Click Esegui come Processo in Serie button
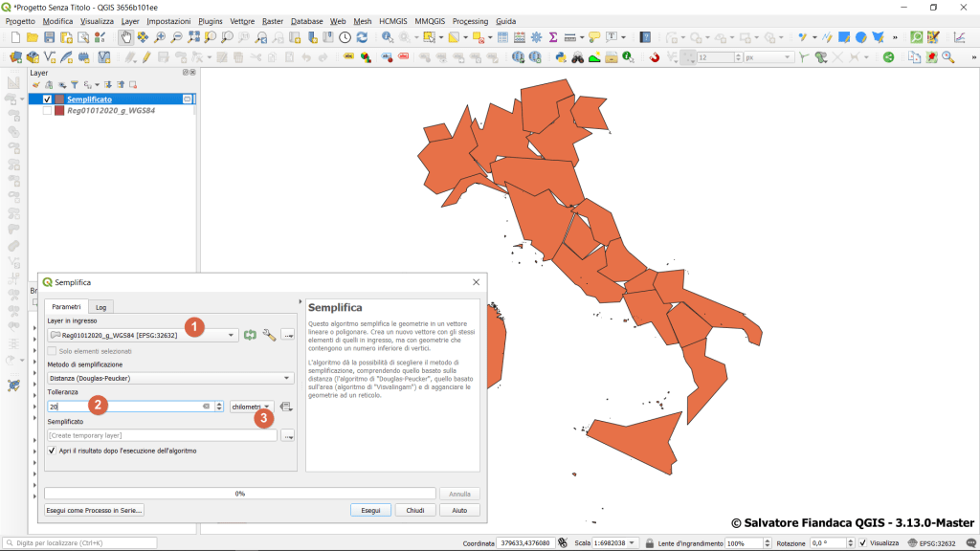 [x=94, y=510]
